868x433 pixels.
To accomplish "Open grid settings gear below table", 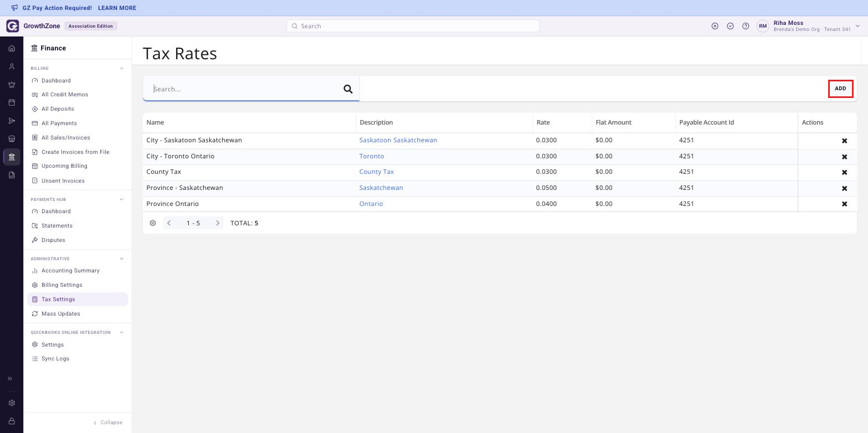I will [153, 223].
